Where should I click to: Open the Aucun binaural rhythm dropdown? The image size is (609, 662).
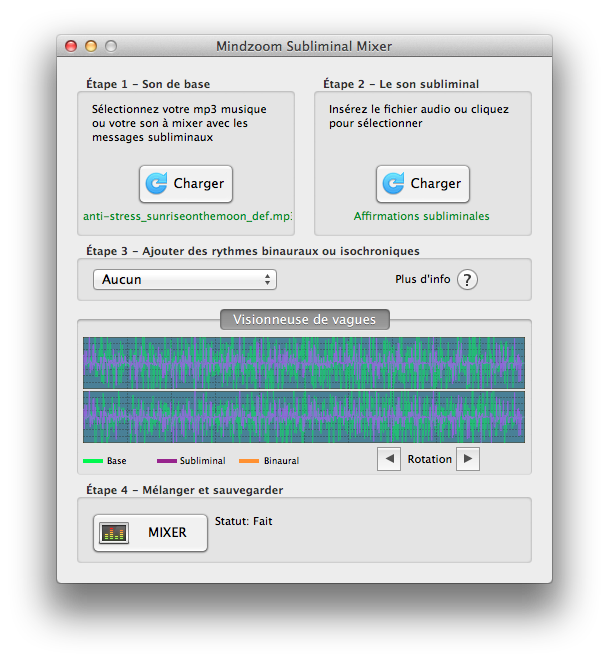185,279
